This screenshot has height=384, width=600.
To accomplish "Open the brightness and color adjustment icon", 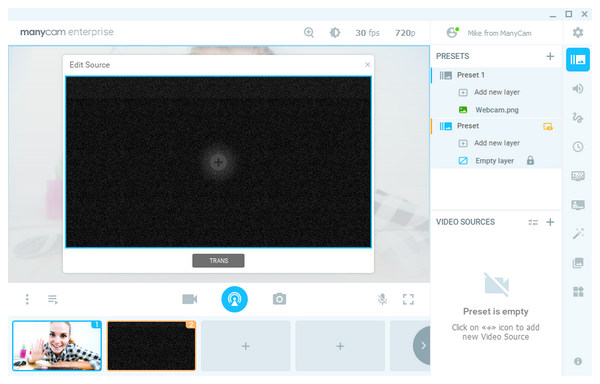I will tap(335, 33).
